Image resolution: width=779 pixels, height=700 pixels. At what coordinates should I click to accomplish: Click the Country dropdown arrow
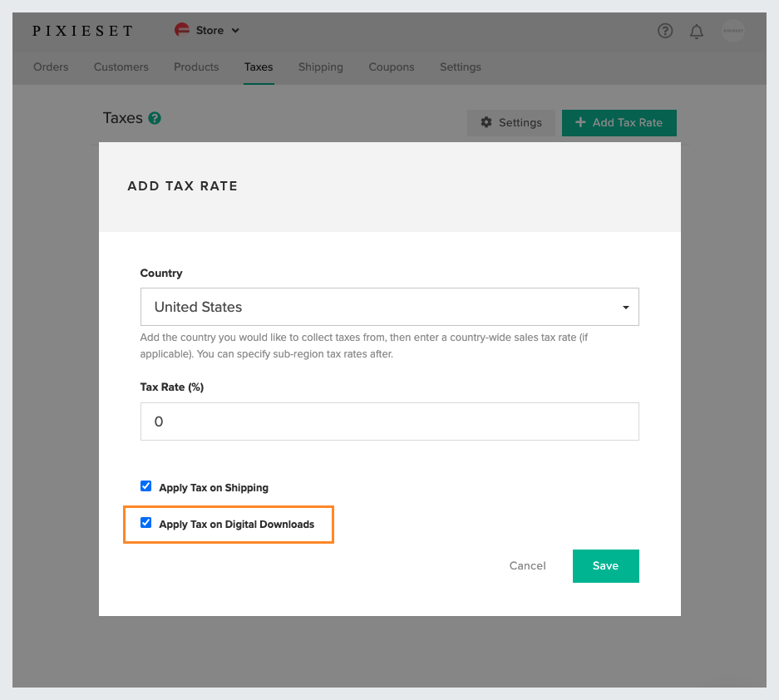tap(626, 308)
